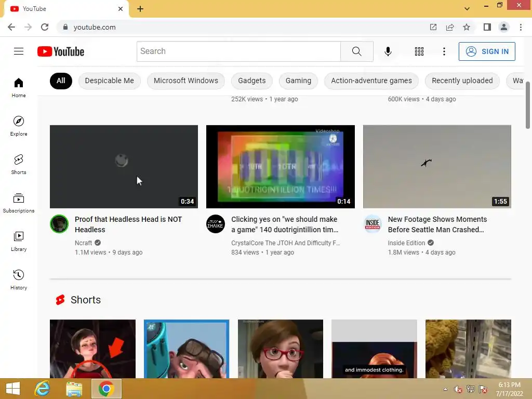Open File Explorer from taskbar
The image size is (532, 399).
coord(74,389)
